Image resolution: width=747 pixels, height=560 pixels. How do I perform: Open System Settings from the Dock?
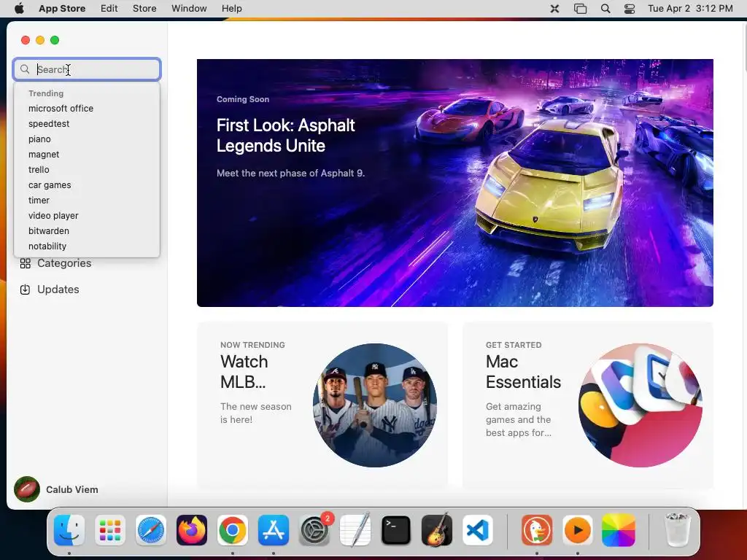click(x=314, y=530)
